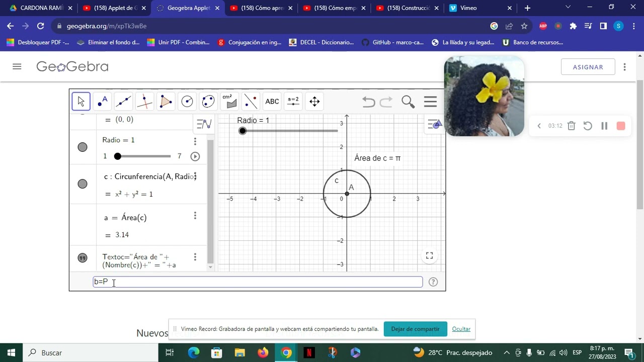Click the algebra input field
This screenshot has height=362, width=644.
tap(258, 282)
